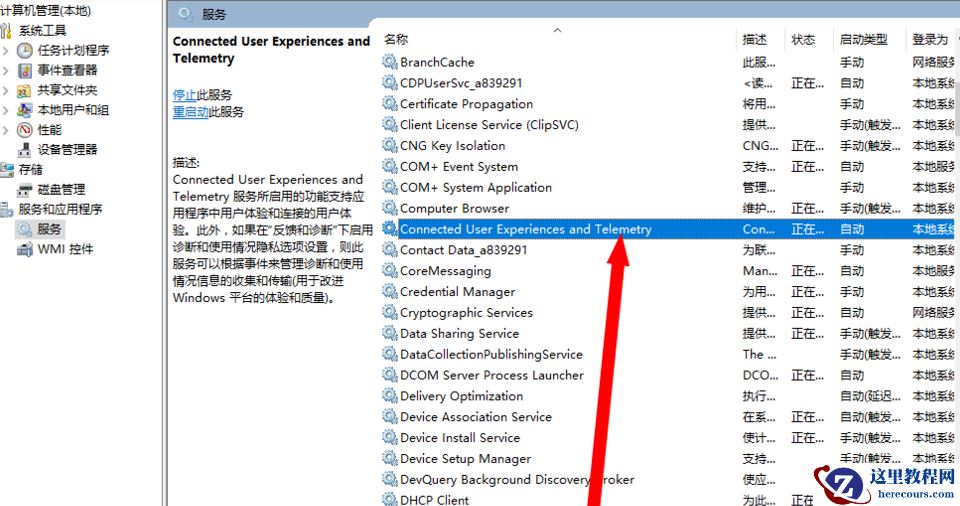Click the BranchCache service gear icon
Viewport: 960px width, 506px height.
pyautogui.click(x=390, y=62)
